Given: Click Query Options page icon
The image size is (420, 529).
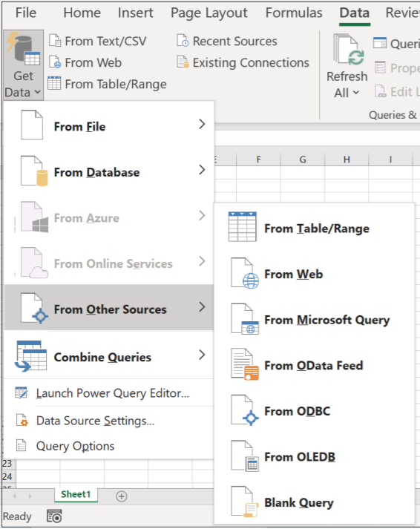Looking at the screenshot, I should [x=21, y=446].
